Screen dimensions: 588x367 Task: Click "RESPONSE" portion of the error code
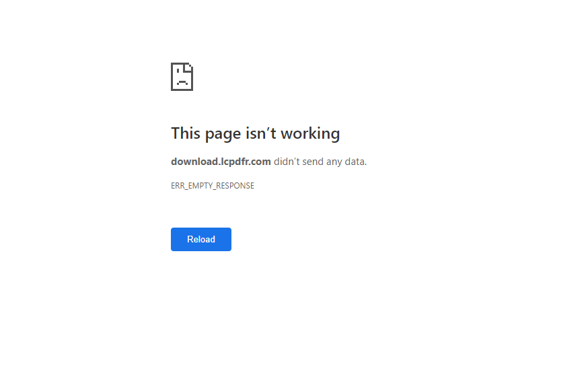coord(235,186)
